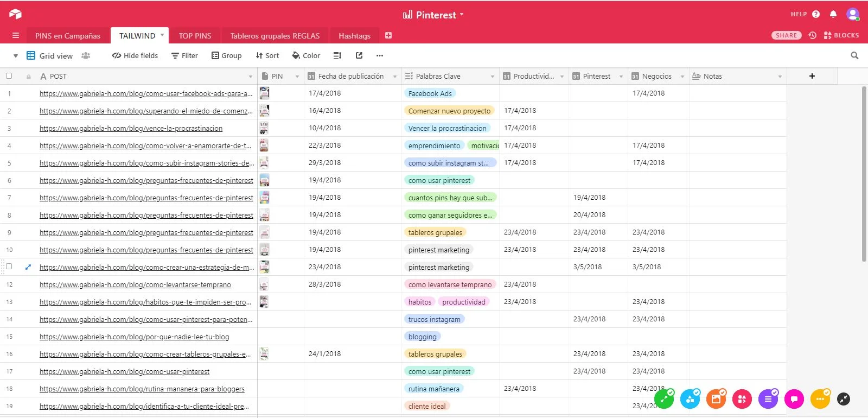This screenshot has height=418, width=868.
Task: Click the Facebook Ads keyword tag
Action: (x=430, y=93)
